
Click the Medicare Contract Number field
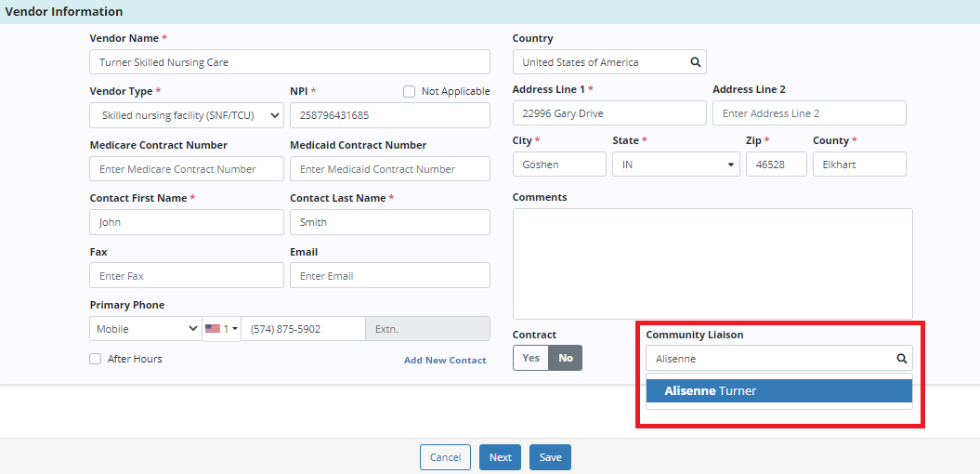pos(187,169)
